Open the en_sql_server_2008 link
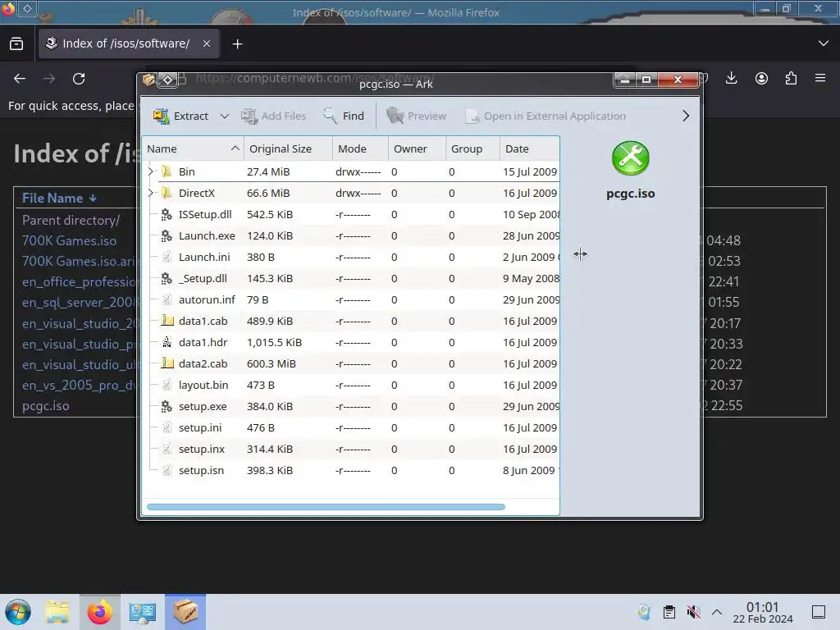Image resolution: width=840 pixels, height=630 pixels. [x=79, y=302]
